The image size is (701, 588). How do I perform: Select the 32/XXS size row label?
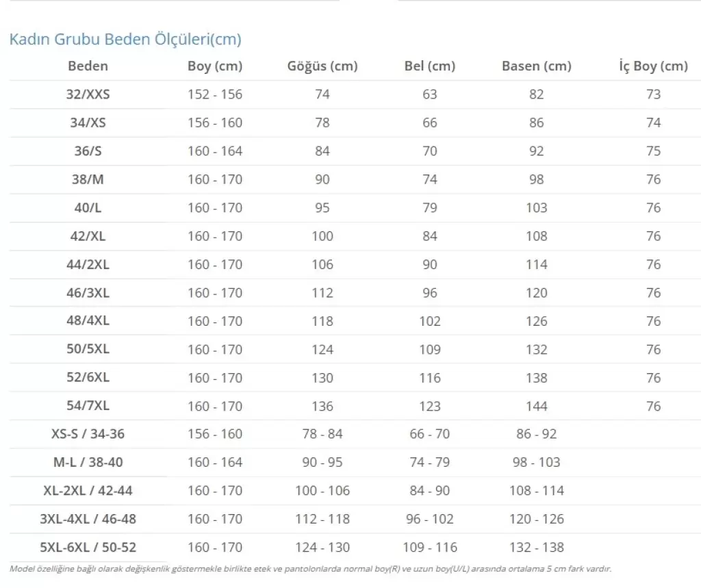pos(88,94)
